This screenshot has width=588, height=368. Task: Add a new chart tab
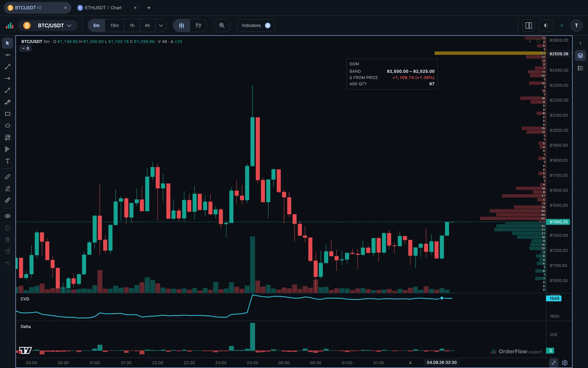tap(149, 8)
